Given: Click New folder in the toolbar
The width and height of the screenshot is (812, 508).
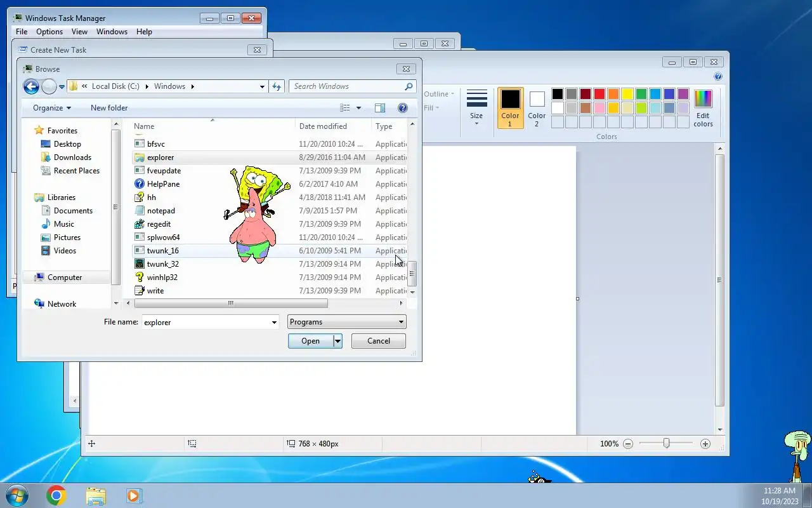Looking at the screenshot, I should tap(109, 108).
